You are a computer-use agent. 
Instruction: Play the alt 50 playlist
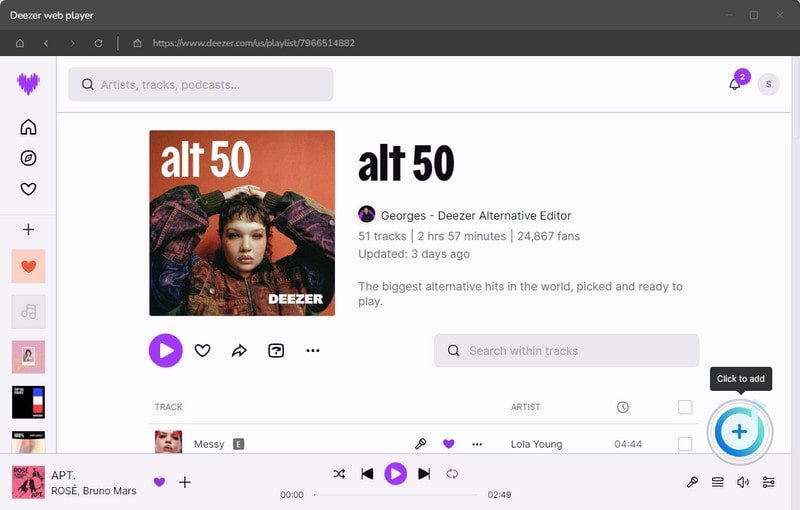(x=165, y=350)
